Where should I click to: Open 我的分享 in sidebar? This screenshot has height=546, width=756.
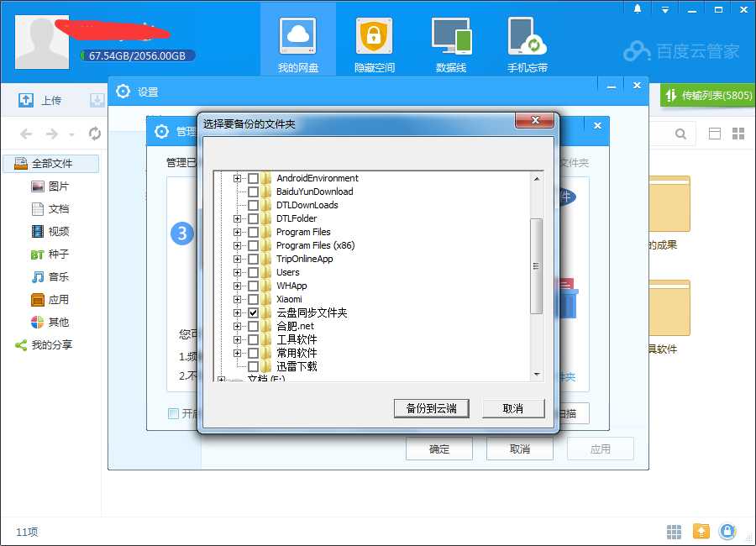click(44, 345)
